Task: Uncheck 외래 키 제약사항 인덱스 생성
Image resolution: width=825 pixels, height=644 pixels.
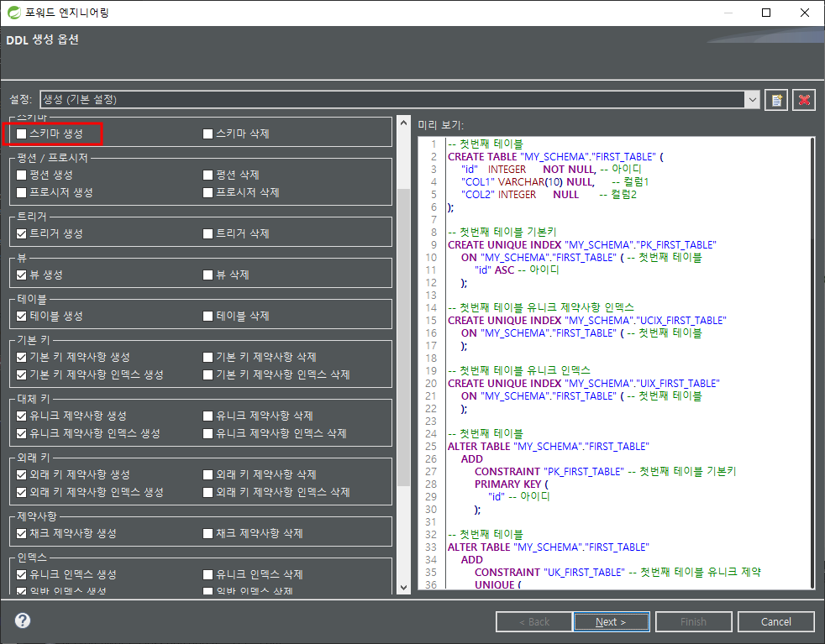Action: 22,493
